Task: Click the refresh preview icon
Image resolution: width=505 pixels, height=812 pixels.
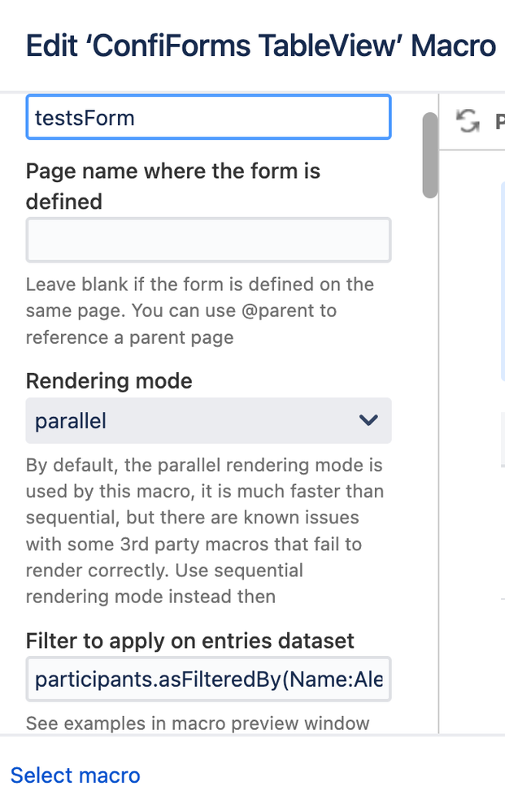Action: (x=468, y=122)
